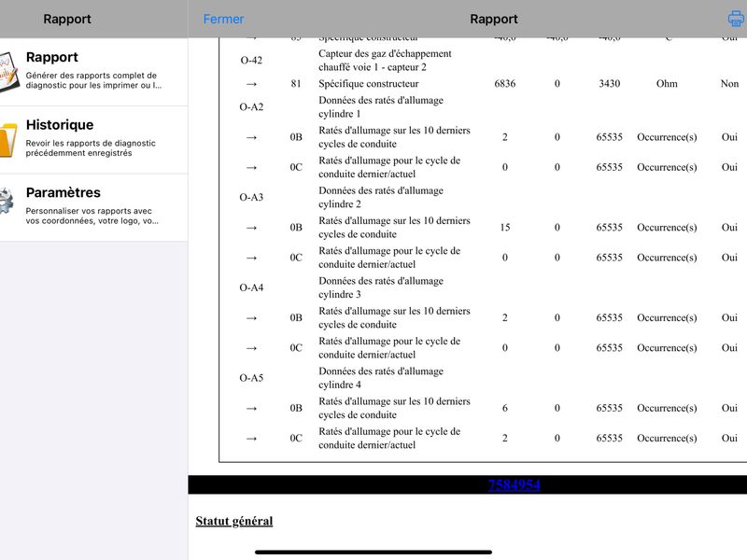The image size is (747, 560).
Task: Select O-A4 test identifier
Action: pos(251,287)
